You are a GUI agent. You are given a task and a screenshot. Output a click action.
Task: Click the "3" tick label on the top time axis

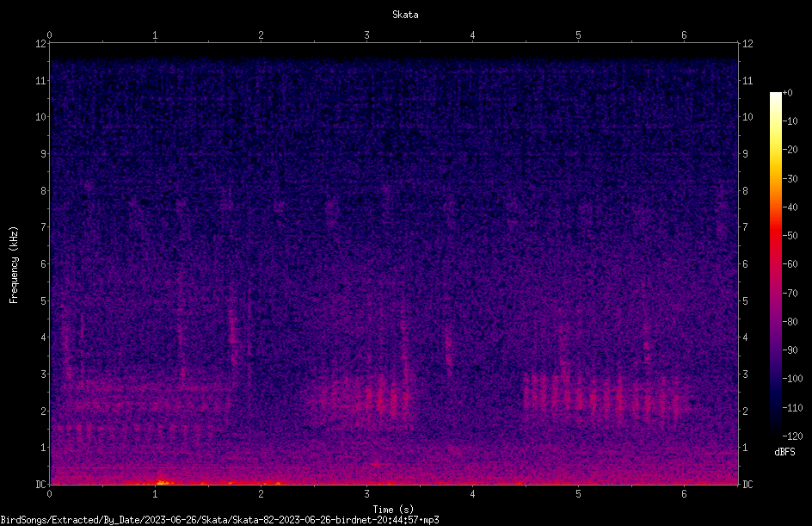(366, 35)
